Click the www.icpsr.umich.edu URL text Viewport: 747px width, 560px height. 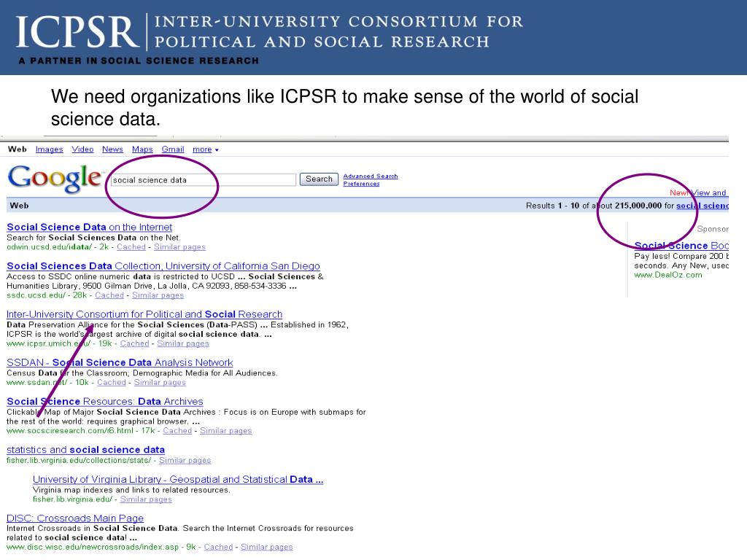tap(49, 344)
